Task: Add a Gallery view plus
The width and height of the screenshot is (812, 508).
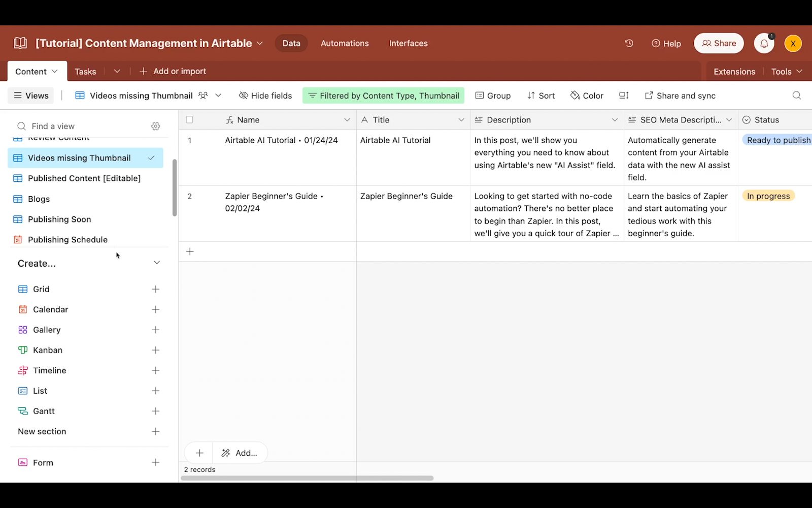Action: [155, 330]
